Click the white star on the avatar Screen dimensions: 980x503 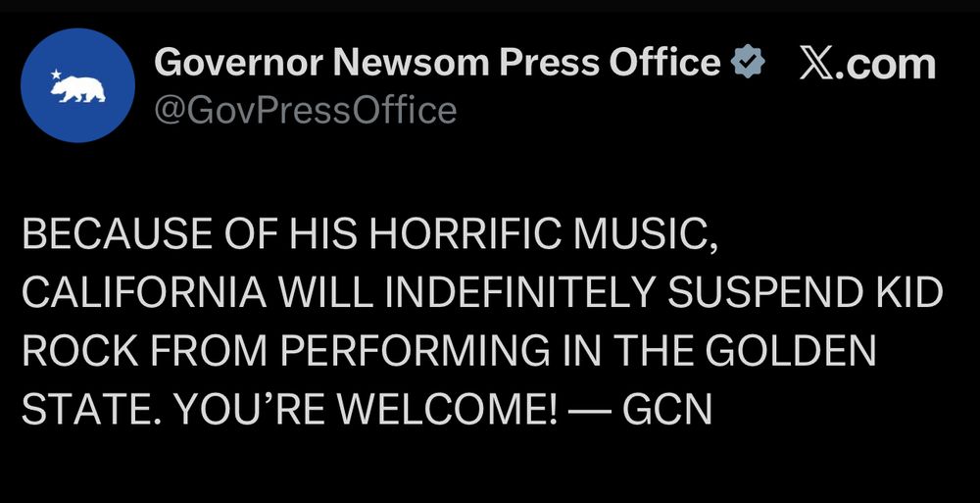click(x=56, y=74)
